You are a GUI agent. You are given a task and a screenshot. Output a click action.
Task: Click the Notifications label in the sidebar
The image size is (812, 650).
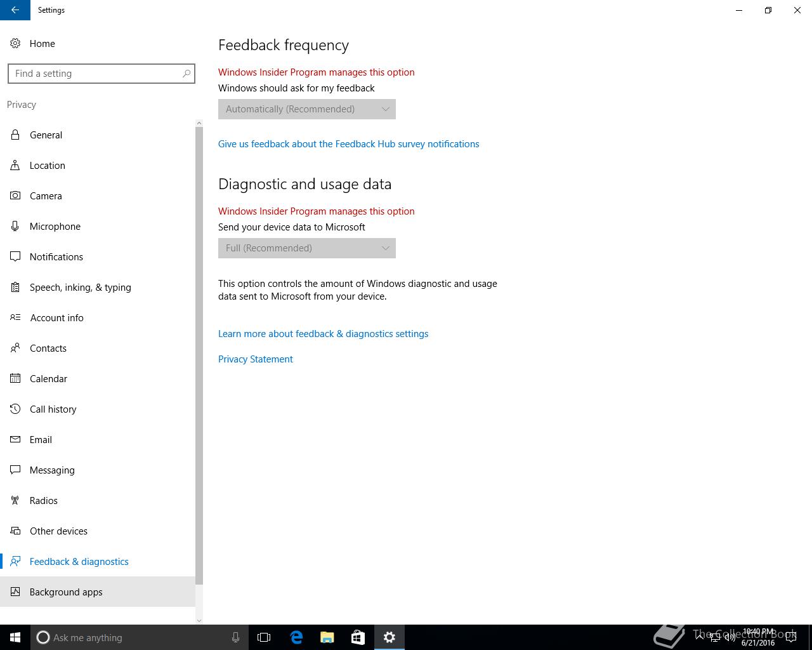click(x=56, y=257)
